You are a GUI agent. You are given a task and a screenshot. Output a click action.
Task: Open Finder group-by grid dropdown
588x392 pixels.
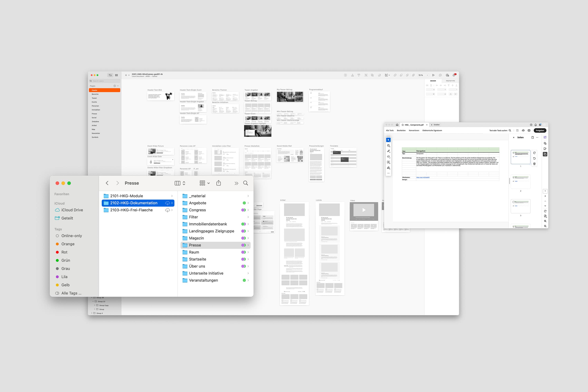coord(204,183)
